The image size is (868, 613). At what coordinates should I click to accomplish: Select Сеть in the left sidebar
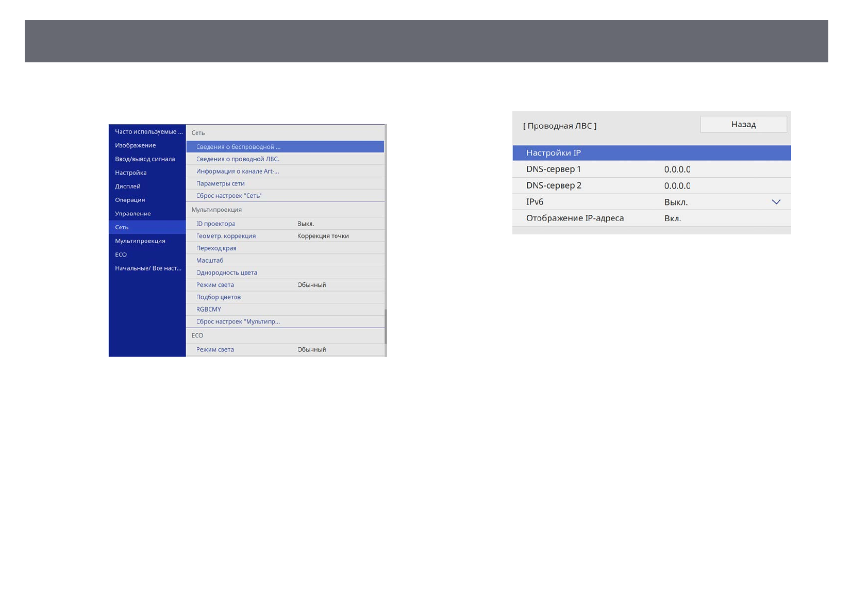click(x=147, y=227)
